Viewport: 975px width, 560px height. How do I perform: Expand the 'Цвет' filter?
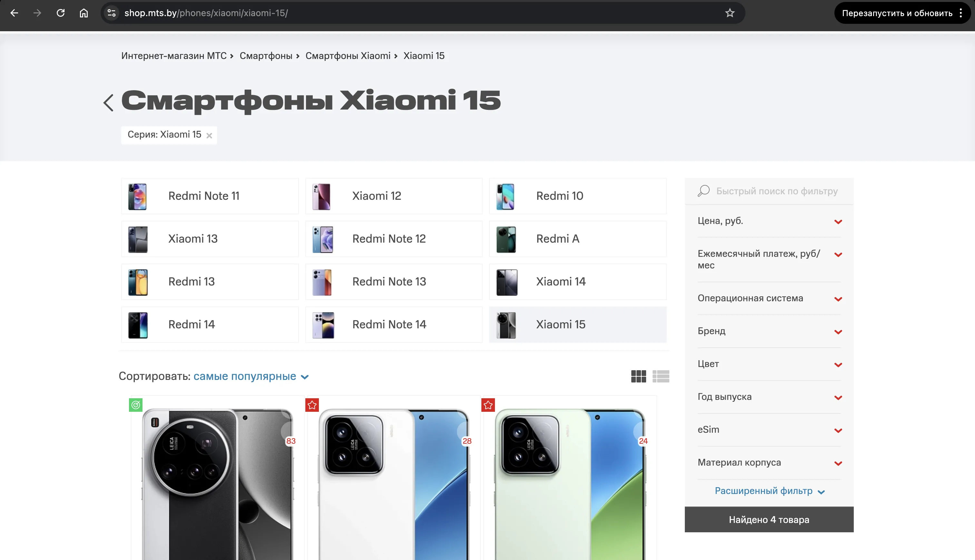point(769,364)
